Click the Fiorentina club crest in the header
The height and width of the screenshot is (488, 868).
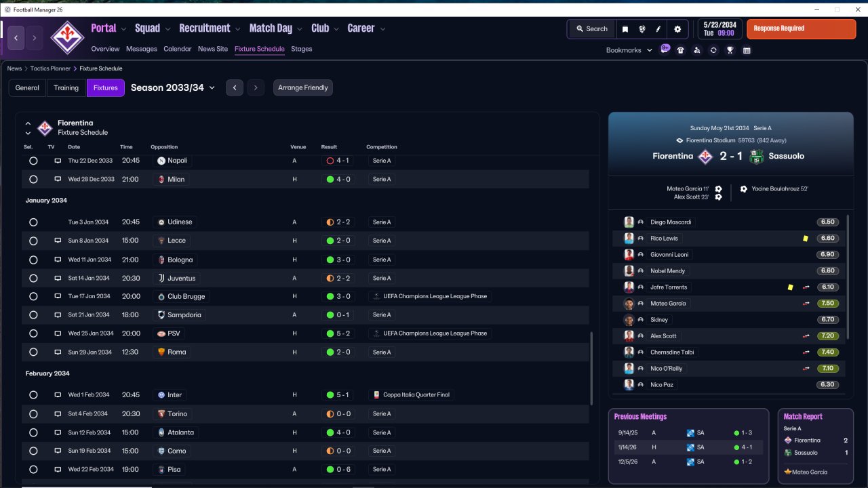tap(67, 37)
